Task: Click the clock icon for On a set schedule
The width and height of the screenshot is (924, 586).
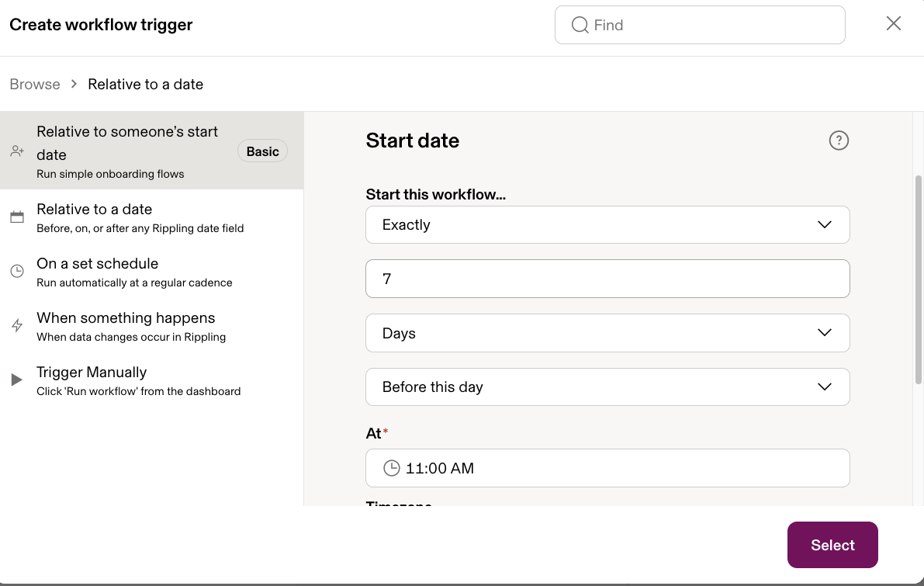Action: click(17, 271)
